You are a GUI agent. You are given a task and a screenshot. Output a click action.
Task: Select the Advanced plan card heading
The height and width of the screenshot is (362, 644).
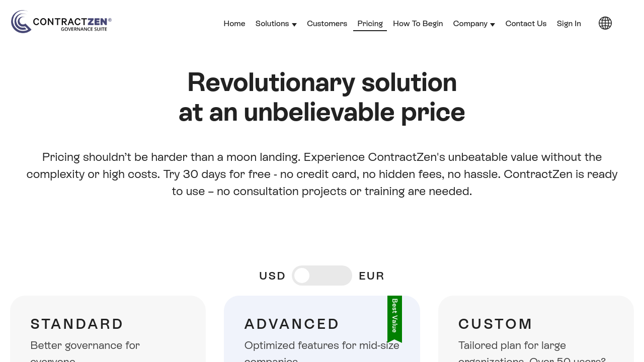(292, 324)
